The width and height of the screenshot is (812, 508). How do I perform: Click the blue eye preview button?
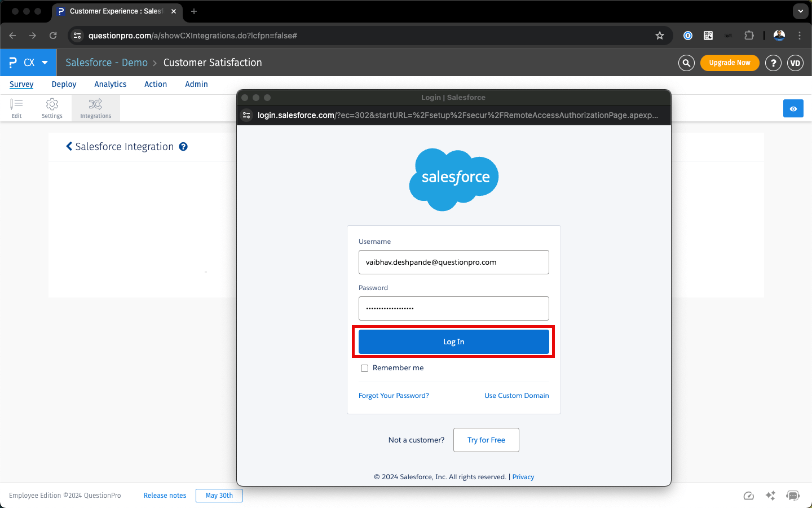coord(793,108)
